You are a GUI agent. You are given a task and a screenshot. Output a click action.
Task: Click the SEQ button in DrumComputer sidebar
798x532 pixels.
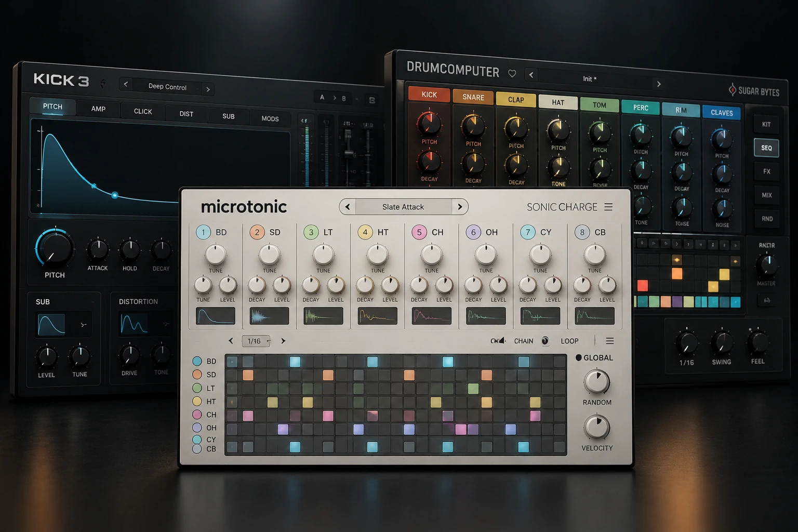pyautogui.click(x=766, y=148)
